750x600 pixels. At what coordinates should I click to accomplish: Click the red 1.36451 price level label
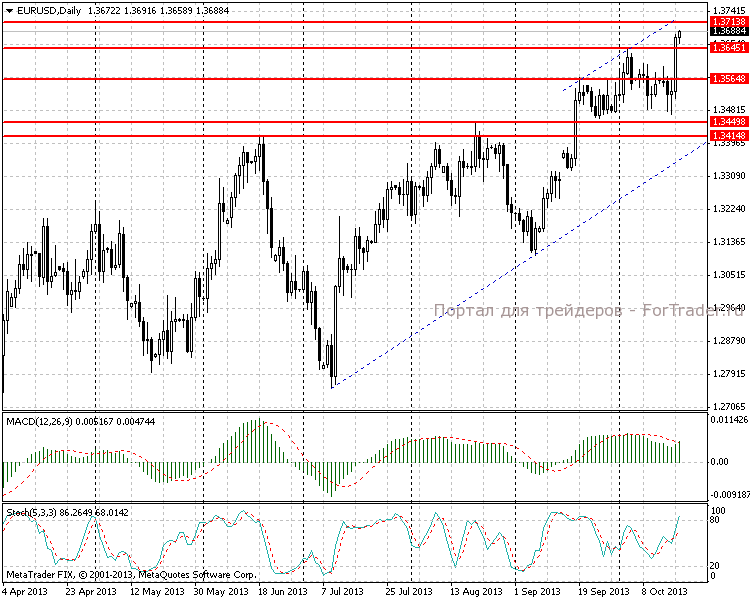pyautogui.click(x=729, y=47)
